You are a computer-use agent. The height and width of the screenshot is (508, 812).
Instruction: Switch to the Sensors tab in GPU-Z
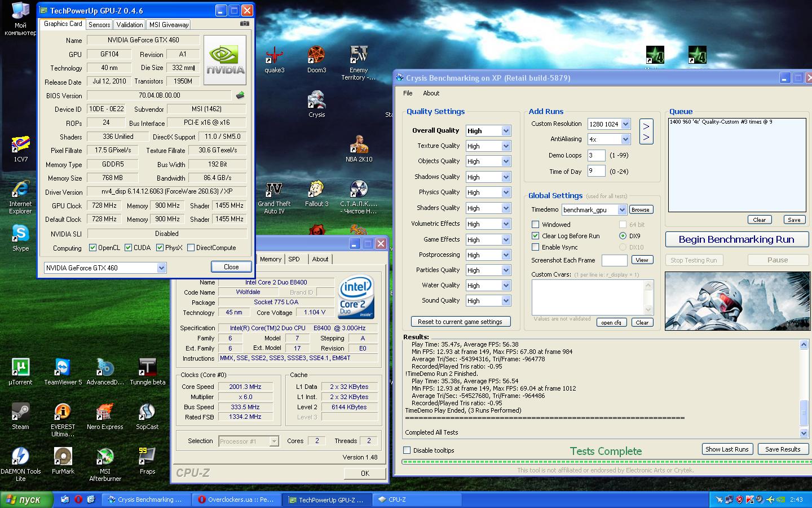pyautogui.click(x=99, y=25)
